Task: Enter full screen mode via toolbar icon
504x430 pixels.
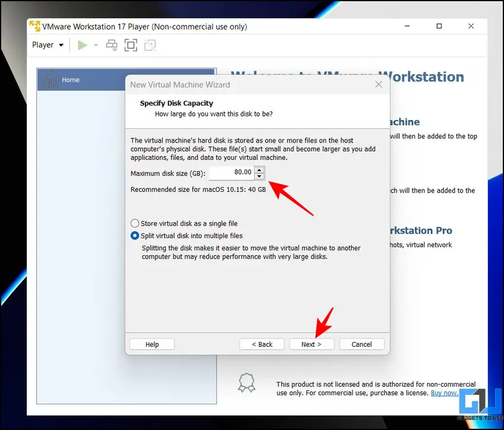Action: point(131,45)
